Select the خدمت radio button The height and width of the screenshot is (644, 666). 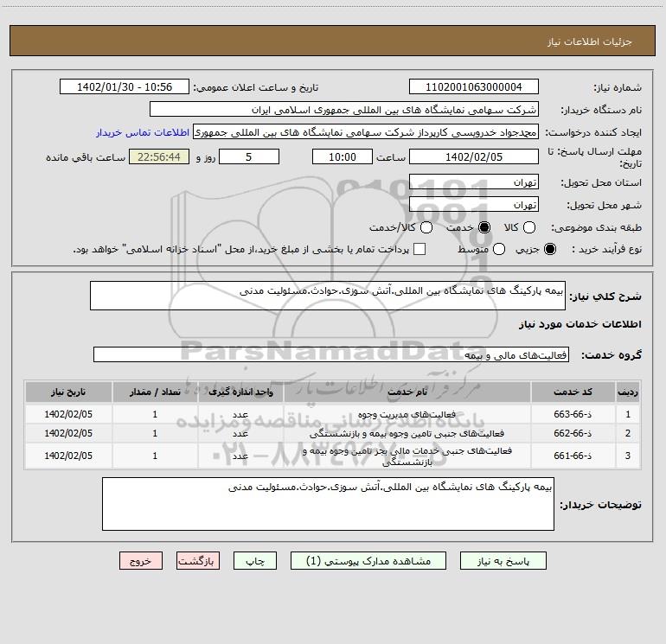(484, 227)
